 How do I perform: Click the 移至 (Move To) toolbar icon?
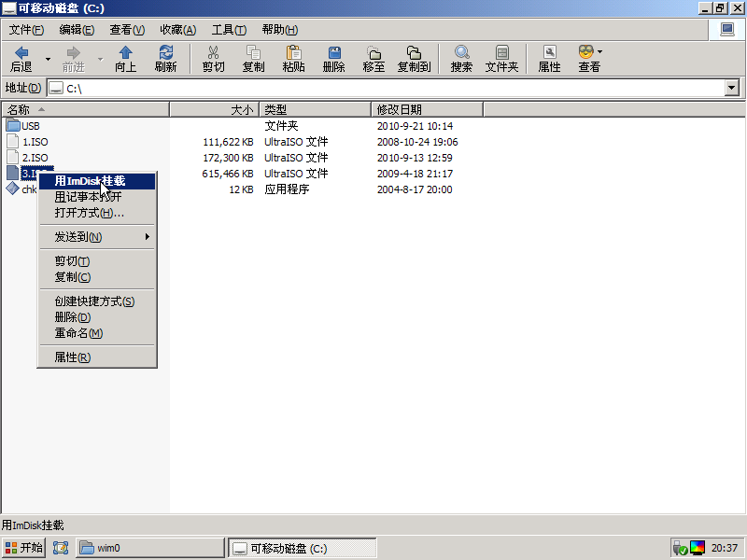[373, 58]
